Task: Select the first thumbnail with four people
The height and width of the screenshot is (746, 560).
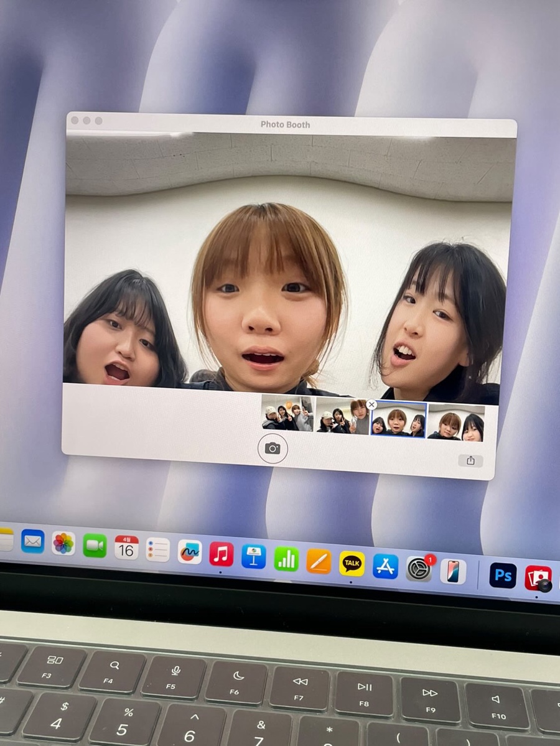Action: (288, 413)
